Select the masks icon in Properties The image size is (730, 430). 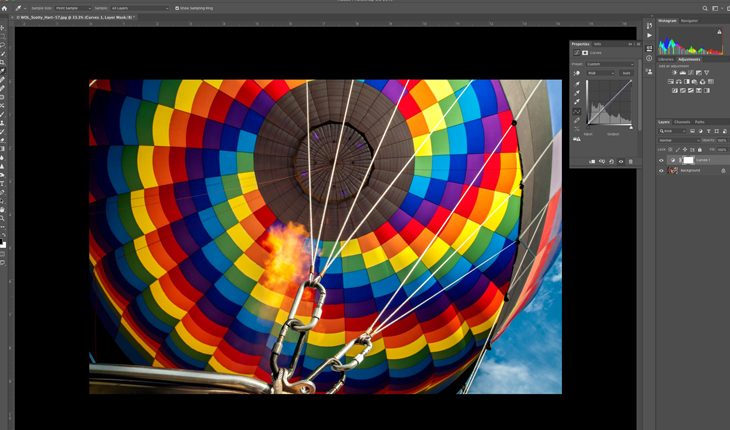(x=585, y=53)
